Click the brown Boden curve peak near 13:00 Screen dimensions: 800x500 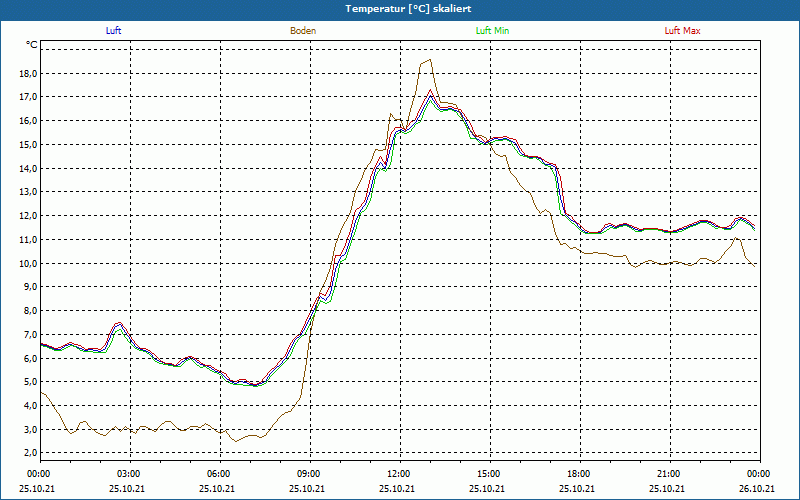coord(430,60)
